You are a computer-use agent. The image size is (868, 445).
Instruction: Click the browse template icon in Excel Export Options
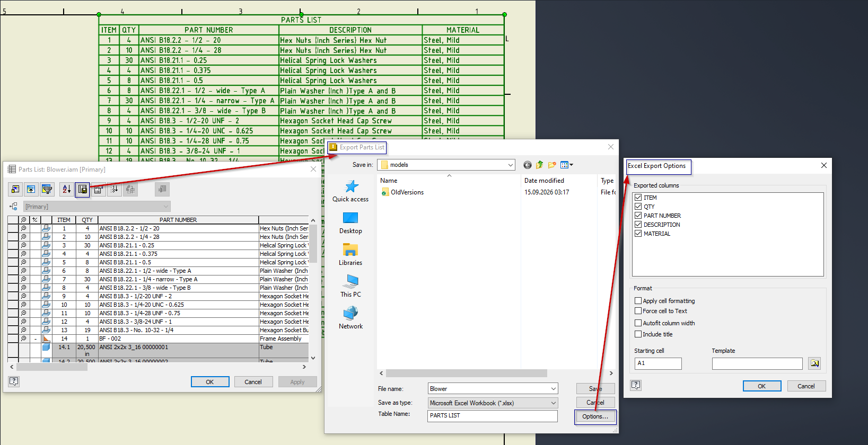coord(814,363)
